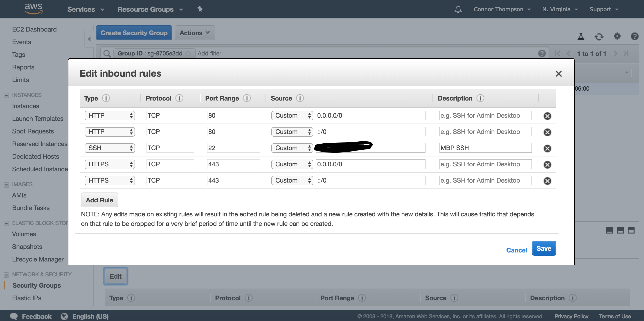Remove the HTTP ::/0 inbound rule
Screen dimensions: 644x321
[547, 132]
